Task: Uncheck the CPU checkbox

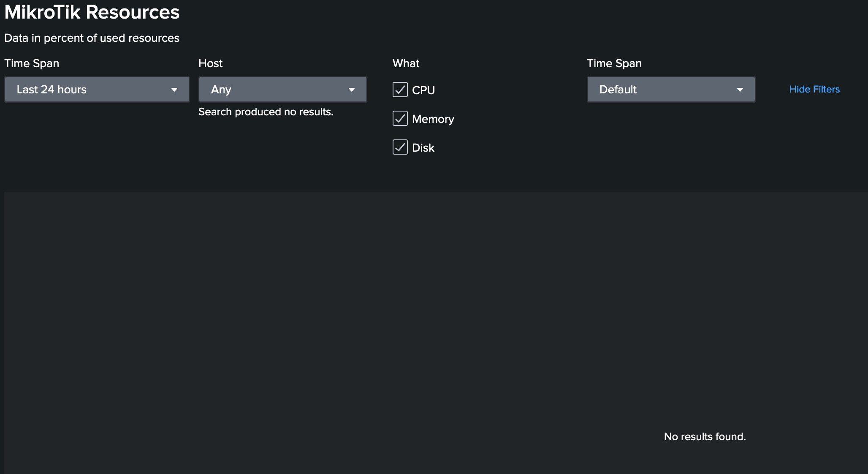Action: point(399,90)
